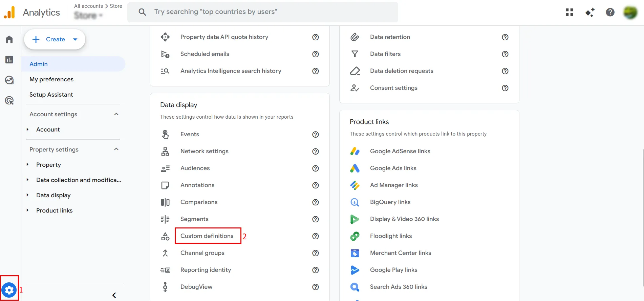Open Custom definitions
The height and width of the screenshot is (301, 644).
(207, 236)
